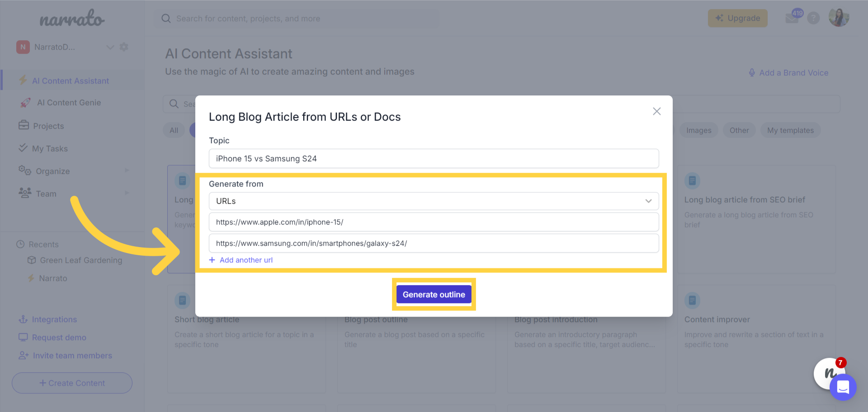
Task: Click the Request demo link
Action: point(59,337)
